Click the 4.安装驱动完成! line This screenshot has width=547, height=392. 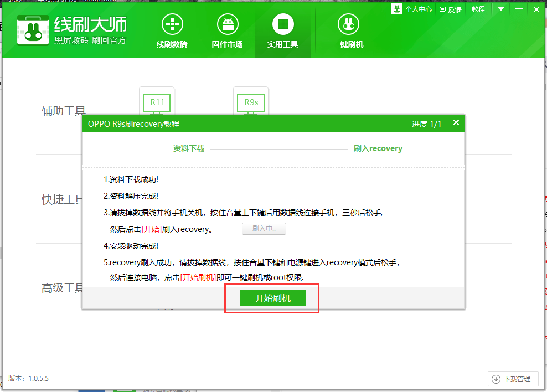point(131,246)
